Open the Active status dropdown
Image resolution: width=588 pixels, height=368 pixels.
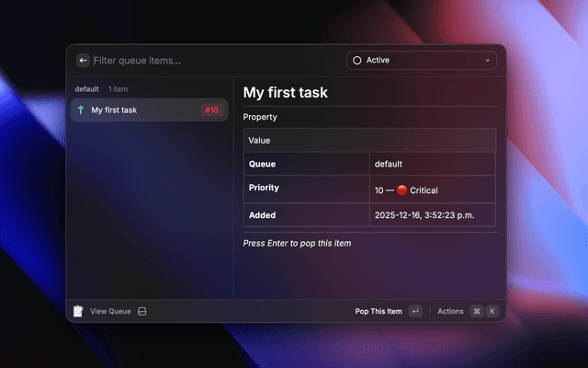click(422, 61)
